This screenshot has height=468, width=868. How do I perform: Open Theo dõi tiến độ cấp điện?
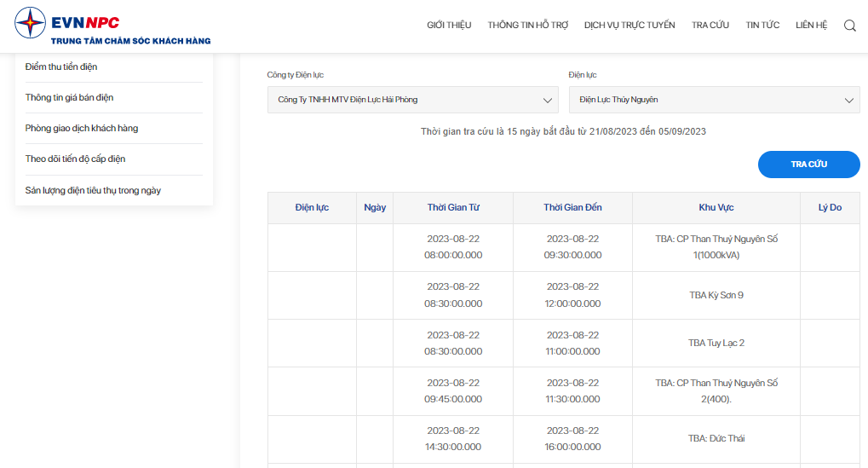pos(75,159)
